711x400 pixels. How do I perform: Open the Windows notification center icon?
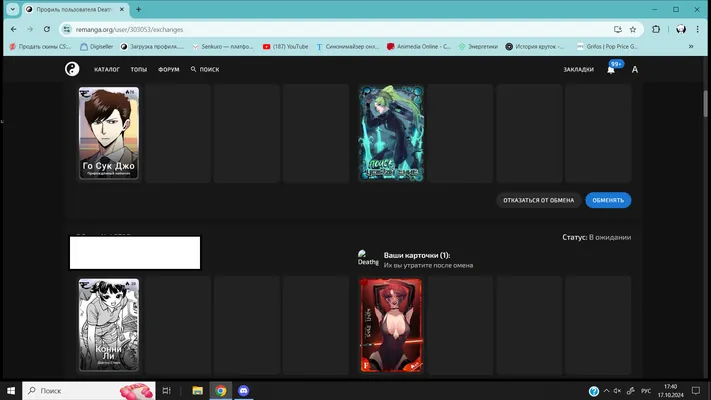(696, 390)
